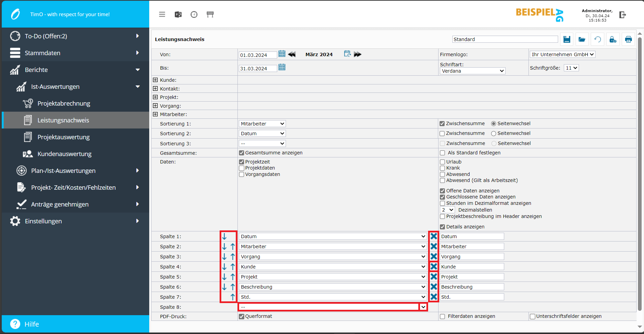Open Projektabrechnung in the sidebar

[64, 104]
